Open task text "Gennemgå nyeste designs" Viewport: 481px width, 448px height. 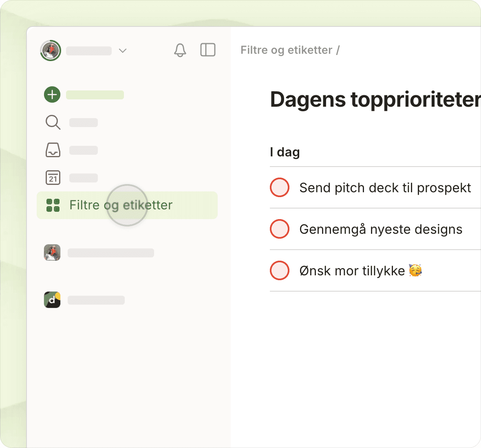click(x=381, y=229)
